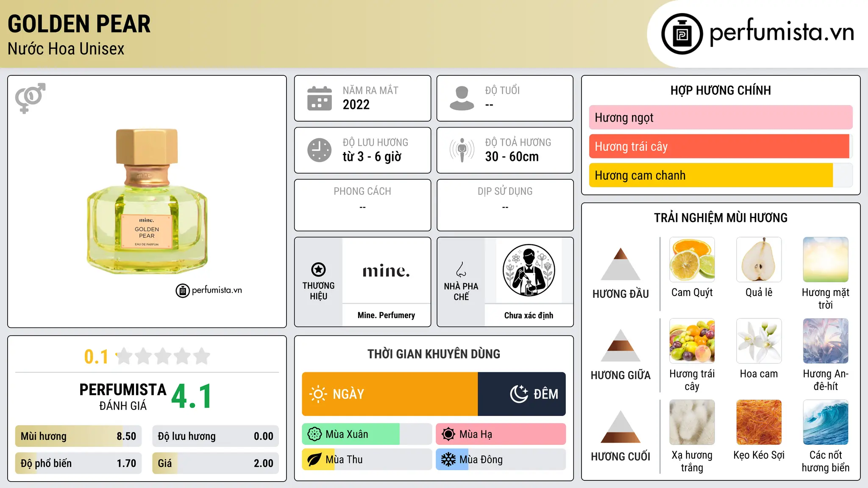
Task: Click the GOLDEN PEAR title
Action: pyautogui.click(x=79, y=24)
